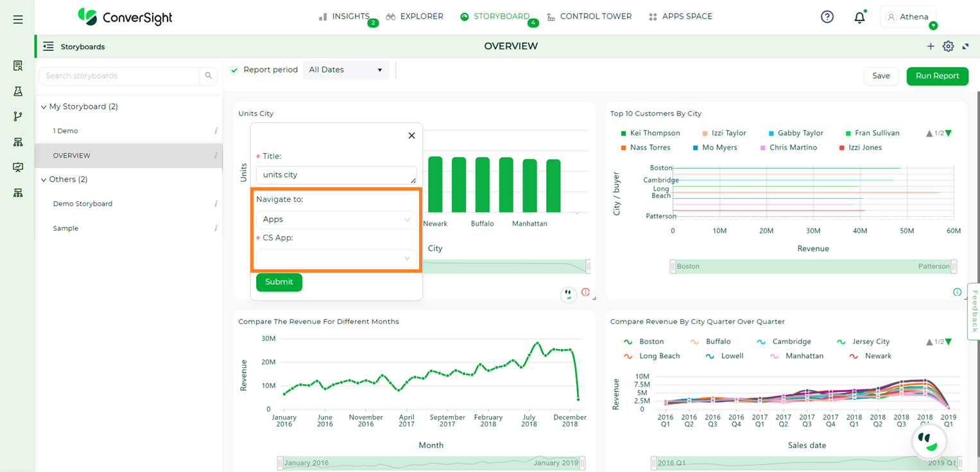Screen dimensions: 980x472
Task: Click the info icon for Sample storyboard
Action: pos(216,228)
